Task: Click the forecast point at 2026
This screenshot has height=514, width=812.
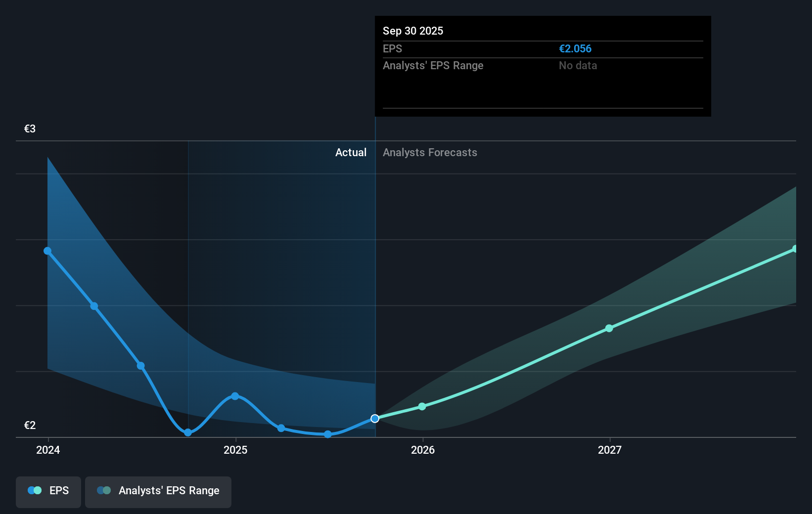Action: coord(422,406)
